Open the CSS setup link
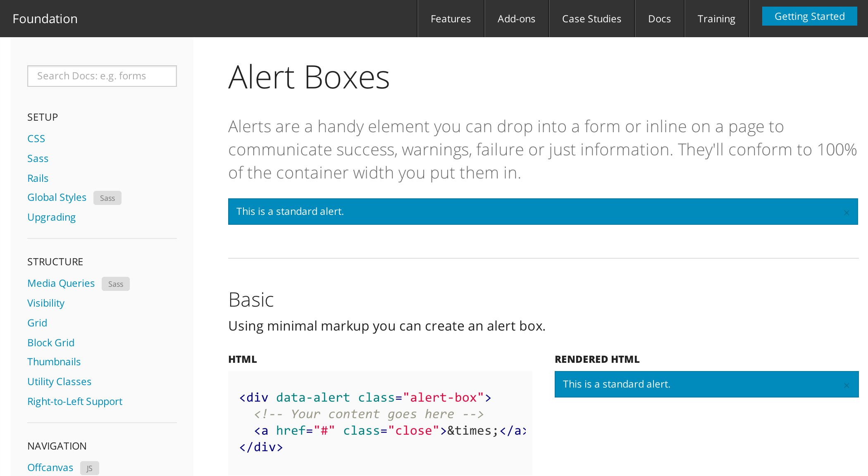This screenshot has width=868, height=476. pyautogui.click(x=36, y=138)
